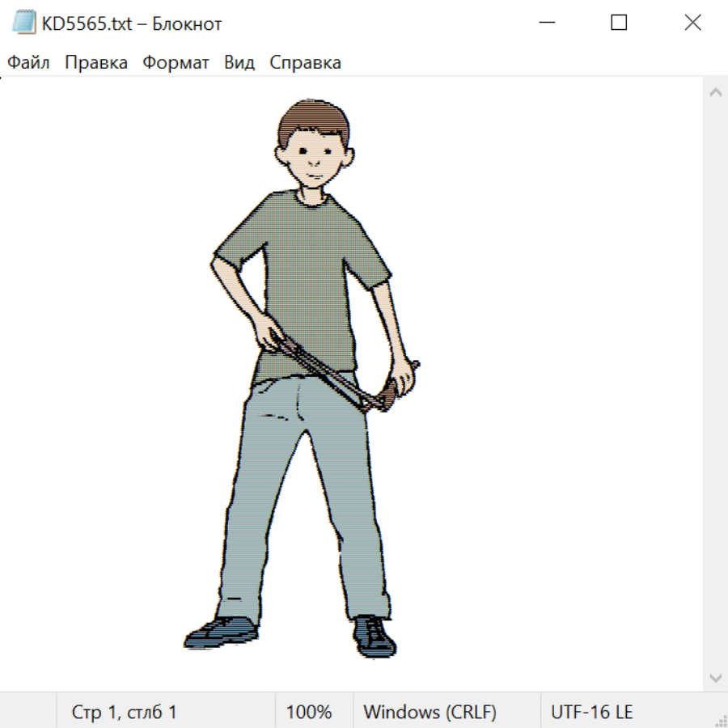
Task: Click the Notepad icon in title bar
Action: coord(24,23)
